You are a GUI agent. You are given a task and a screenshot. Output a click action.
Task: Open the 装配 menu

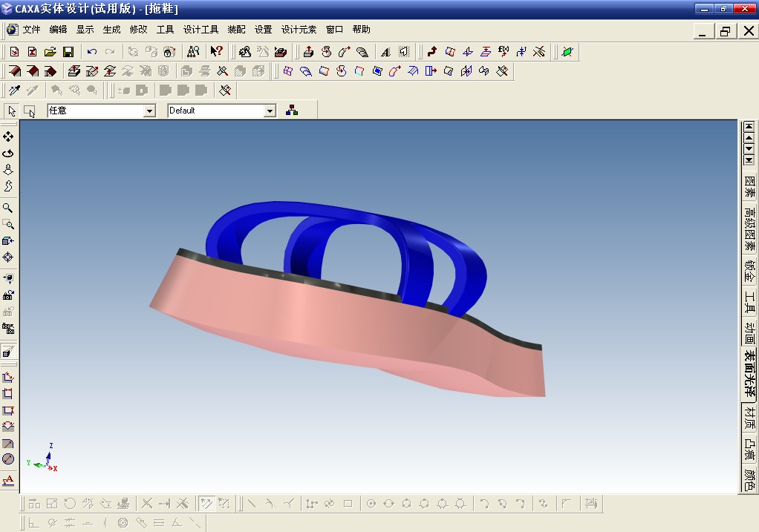click(x=236, y=30)
